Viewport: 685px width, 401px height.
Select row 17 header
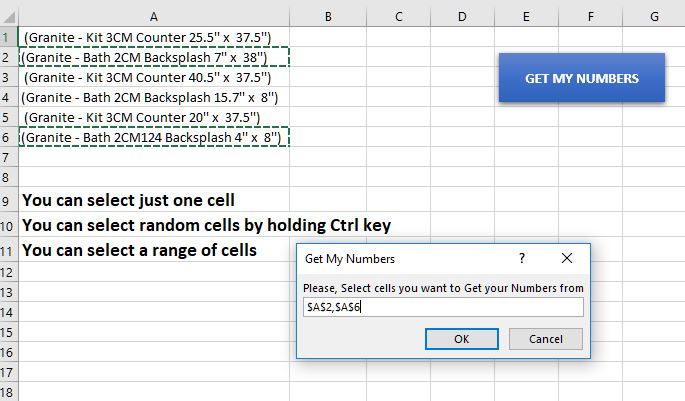9,373
